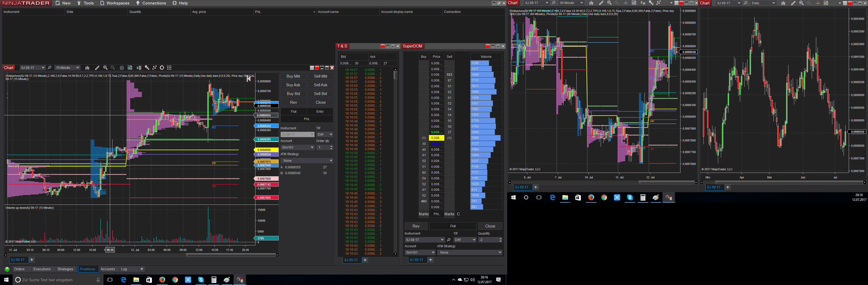868x285 pixels.
Task: Click the Close button in SuperDOM
Action: [490, 226]
